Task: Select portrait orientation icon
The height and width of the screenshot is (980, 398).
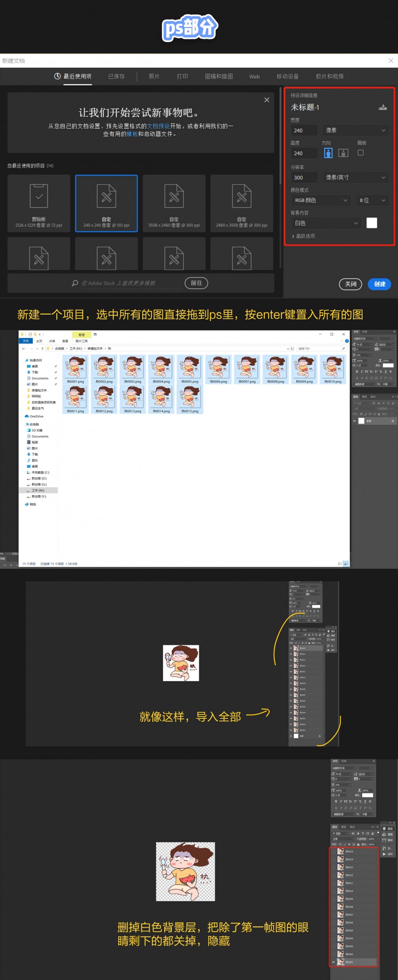Action: (328, 153)
